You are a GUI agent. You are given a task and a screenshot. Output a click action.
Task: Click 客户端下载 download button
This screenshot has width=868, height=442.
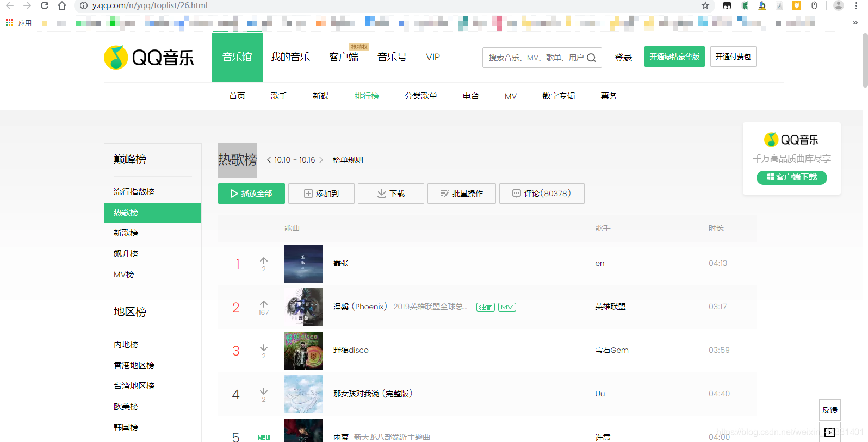792,177
